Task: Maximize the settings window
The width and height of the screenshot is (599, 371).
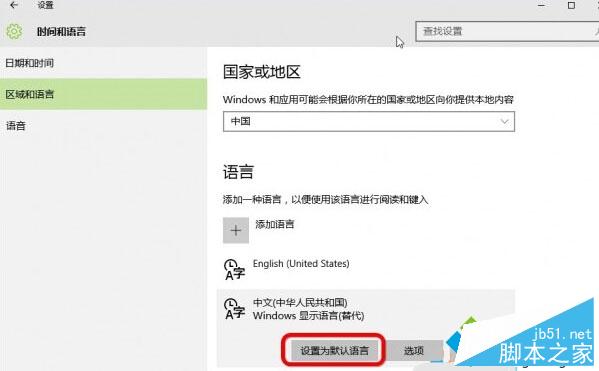Action: coord(571,5)
